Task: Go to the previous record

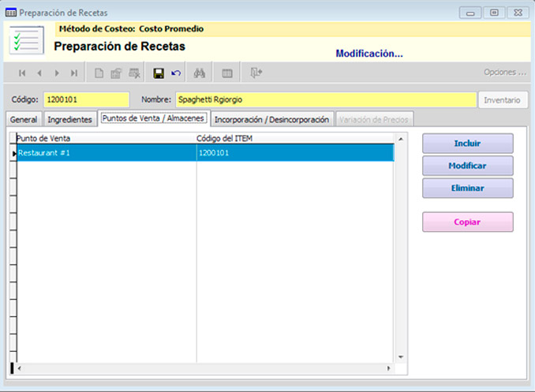Action: coord(39,73)
